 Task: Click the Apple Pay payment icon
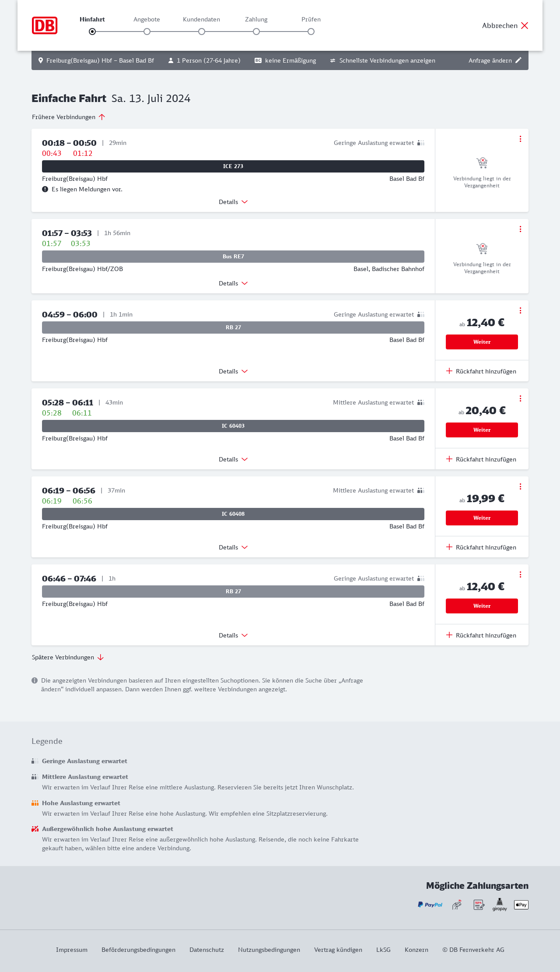(521, 905)
